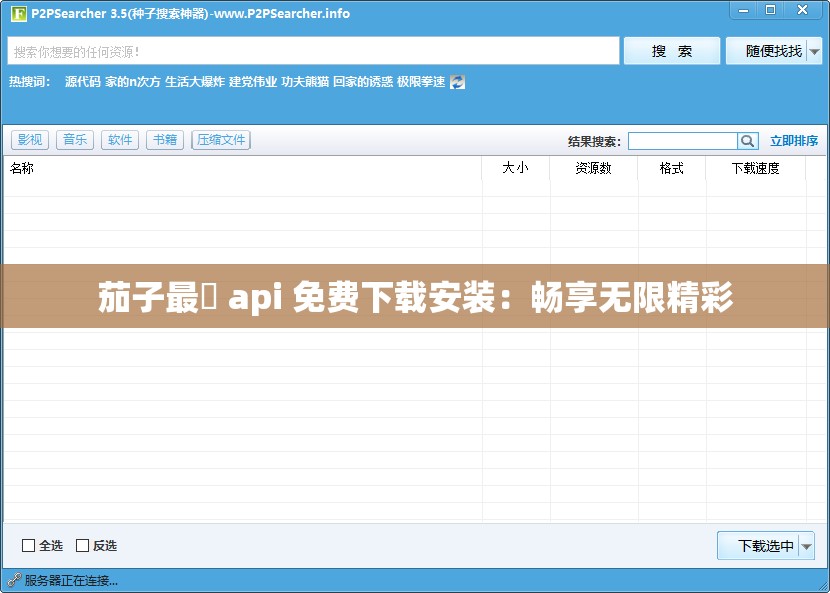Sort by the 格式 column header

point(672,168)
